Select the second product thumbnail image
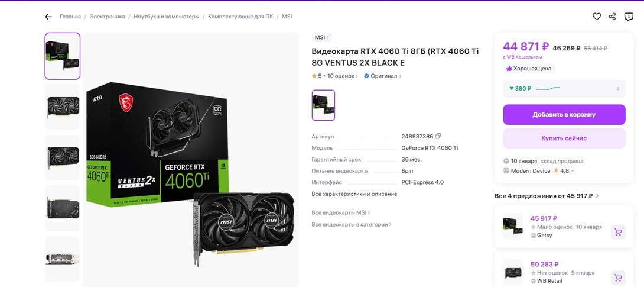Screen dimensions: 644x287 point(63,107)
